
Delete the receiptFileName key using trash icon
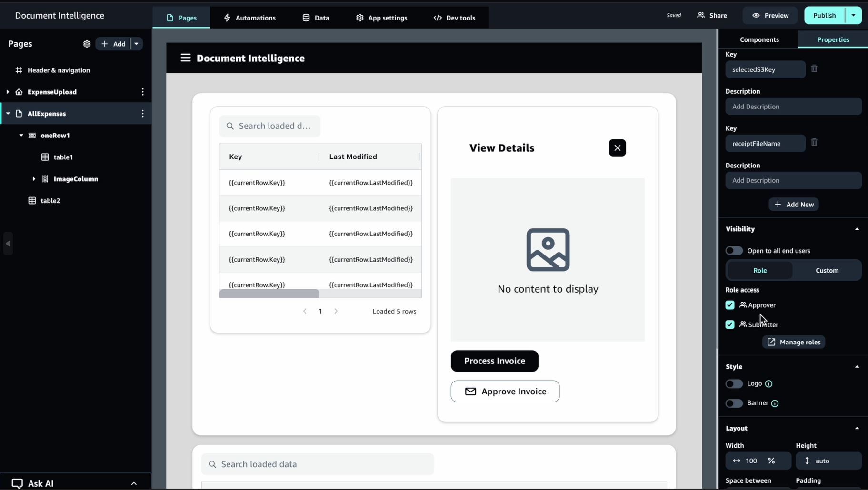(814, 142)
